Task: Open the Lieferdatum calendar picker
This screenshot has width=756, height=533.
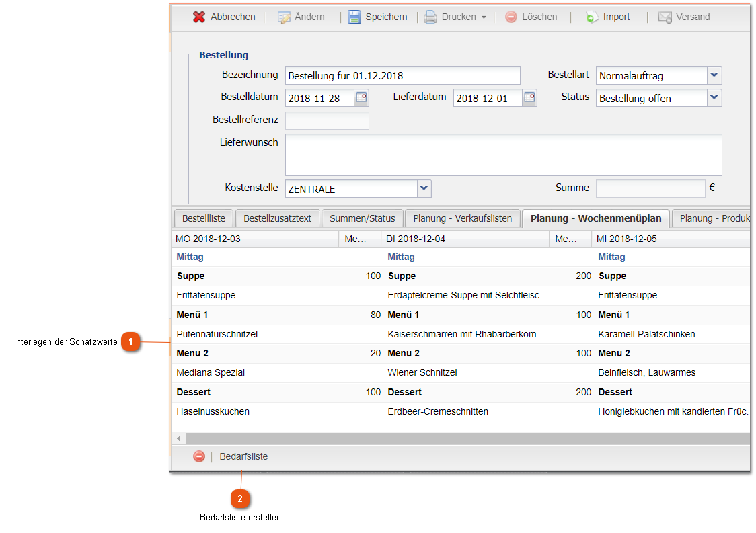Action: (529, 98)
